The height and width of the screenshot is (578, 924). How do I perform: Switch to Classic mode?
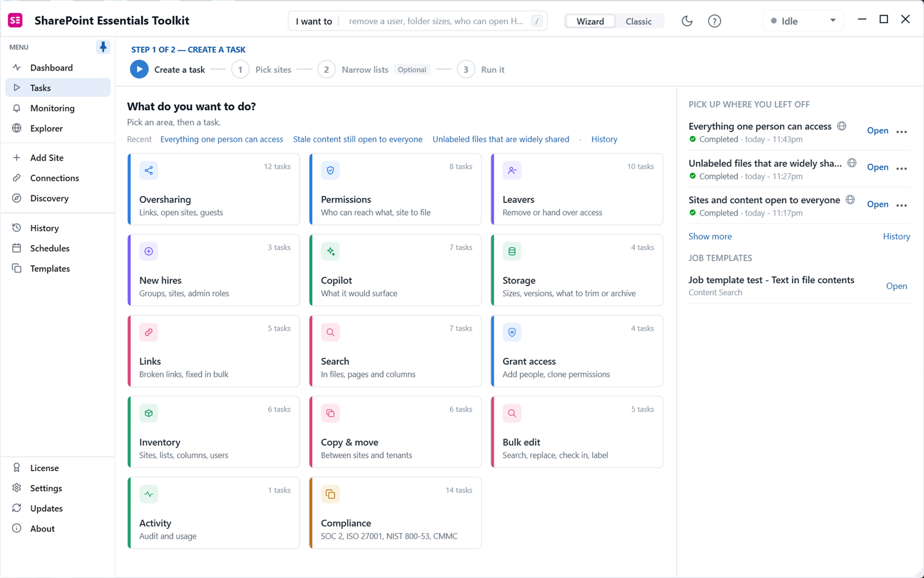[x=639, y=21]
